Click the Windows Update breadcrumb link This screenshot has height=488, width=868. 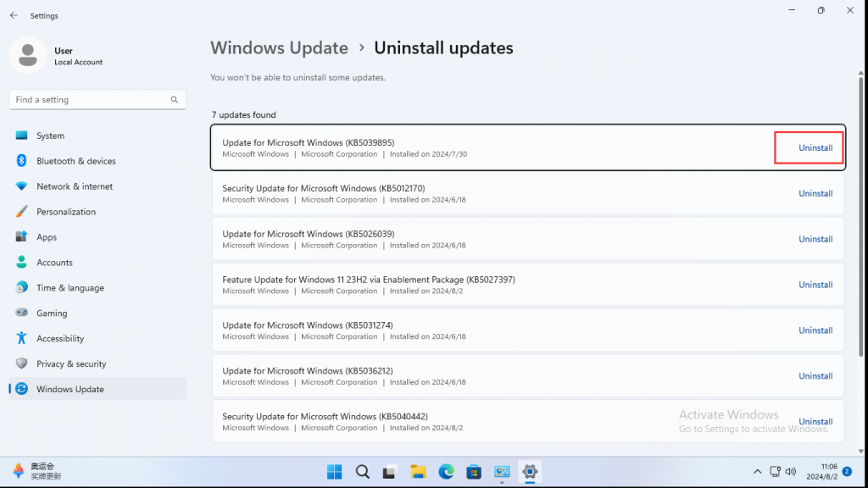[279, 48]
